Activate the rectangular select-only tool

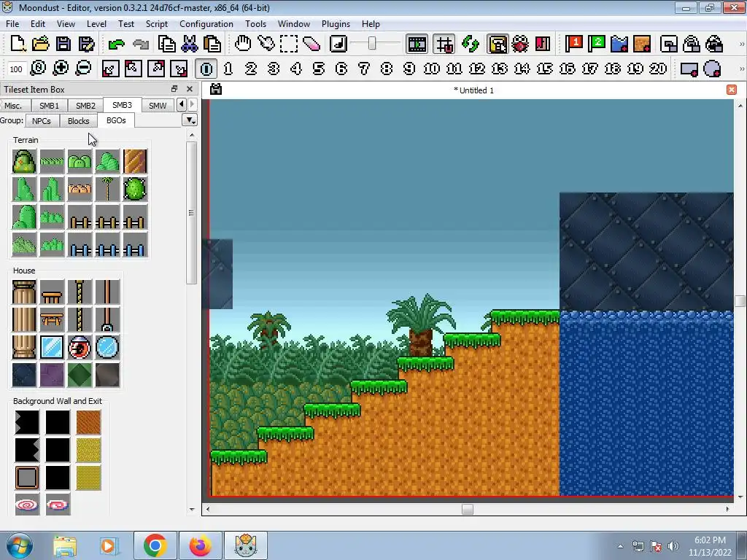pyautogui.click(x=289, y=44)
